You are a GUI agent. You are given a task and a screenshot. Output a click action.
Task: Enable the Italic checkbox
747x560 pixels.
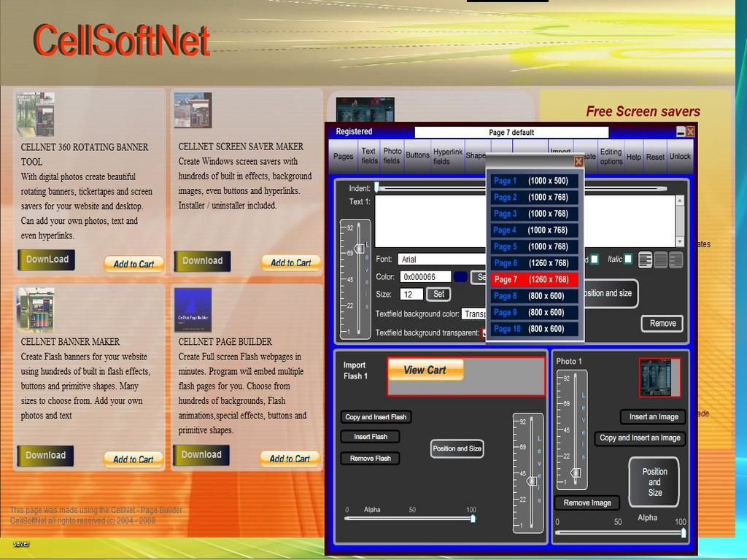click(x=628, y=259)
